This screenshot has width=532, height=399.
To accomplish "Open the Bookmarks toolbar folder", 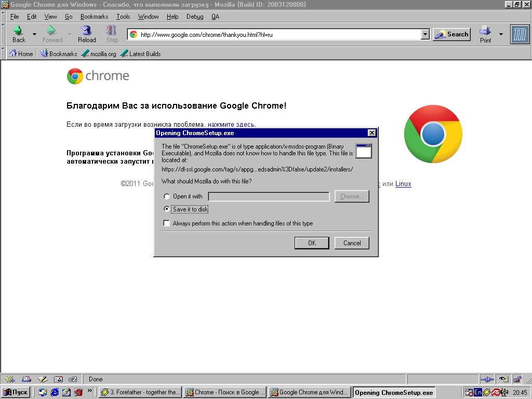I will pyautogui.click(x=59, y=54).
